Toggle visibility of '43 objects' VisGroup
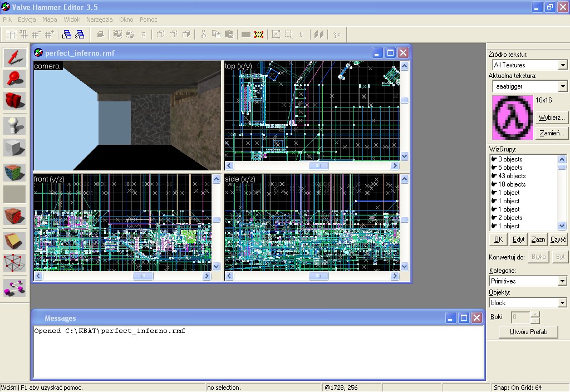Screen dimensions: 570x392 click(x=494, y=176)
